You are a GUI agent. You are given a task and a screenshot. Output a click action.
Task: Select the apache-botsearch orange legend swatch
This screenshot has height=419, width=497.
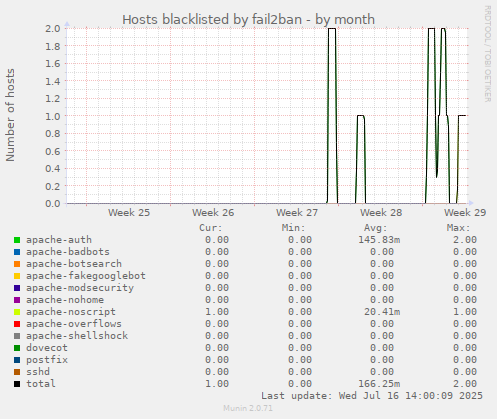(17, 264)
